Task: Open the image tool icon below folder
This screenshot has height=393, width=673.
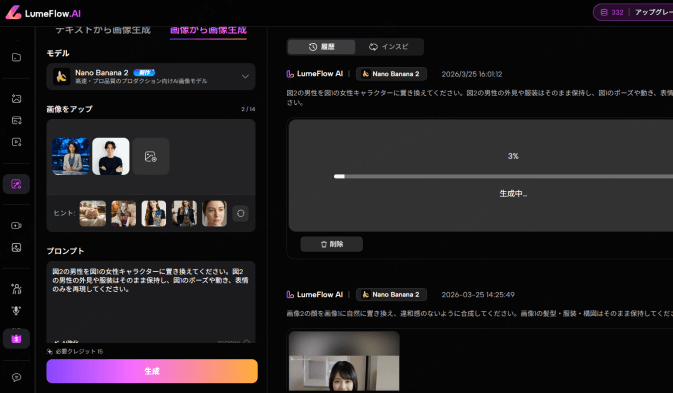Action: pos(16,99)
